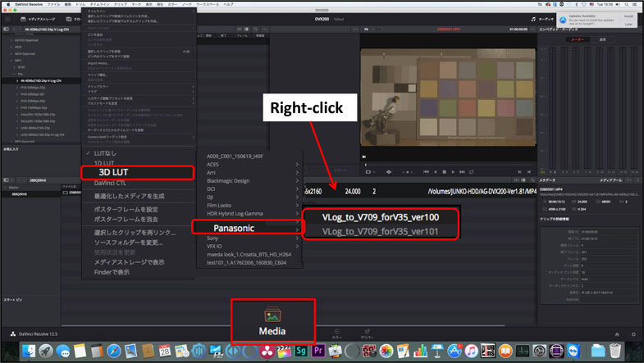The width and height of the screenshot is (644, 363).
Task: Stop playback in the viewer
Action: tap(444, 172)
